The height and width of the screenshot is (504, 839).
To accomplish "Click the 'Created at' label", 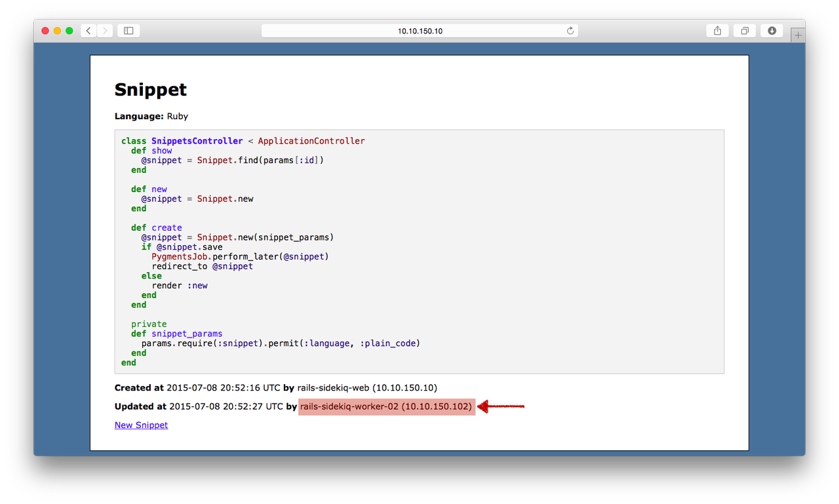I will coord(139,388).
